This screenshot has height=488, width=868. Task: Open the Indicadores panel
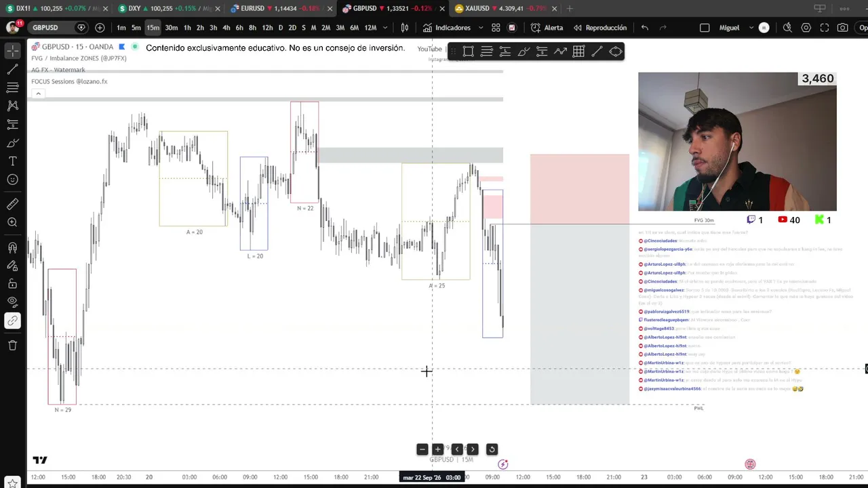point(447,28)
